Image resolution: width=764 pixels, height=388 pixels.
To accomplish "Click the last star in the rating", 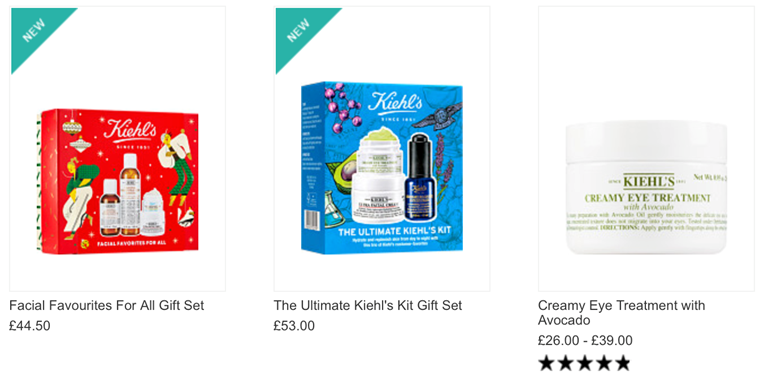I will click(622, 363).
